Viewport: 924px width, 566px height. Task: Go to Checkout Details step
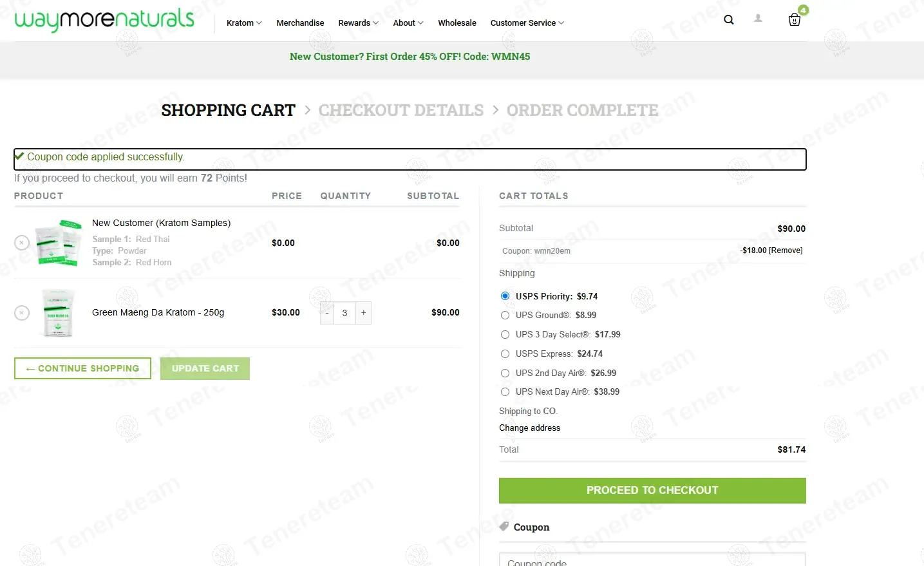pos(401,110)
